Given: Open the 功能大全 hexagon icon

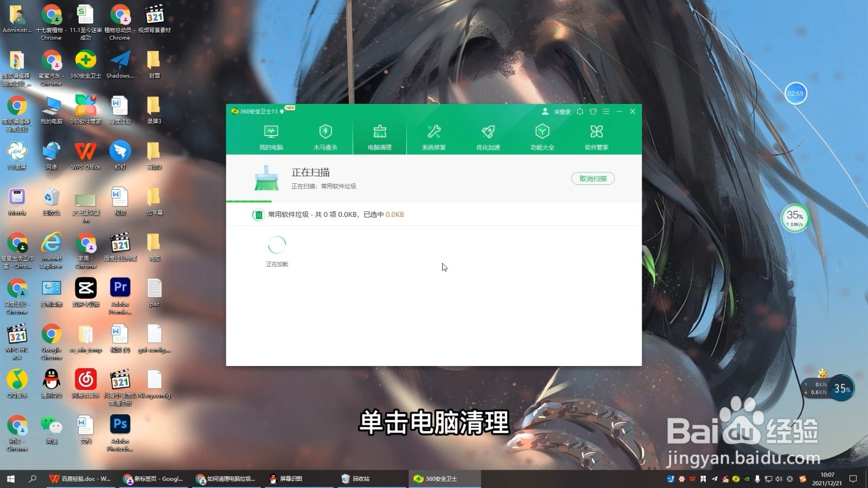Looking at the screenshot, I should [x=542, y=132].
